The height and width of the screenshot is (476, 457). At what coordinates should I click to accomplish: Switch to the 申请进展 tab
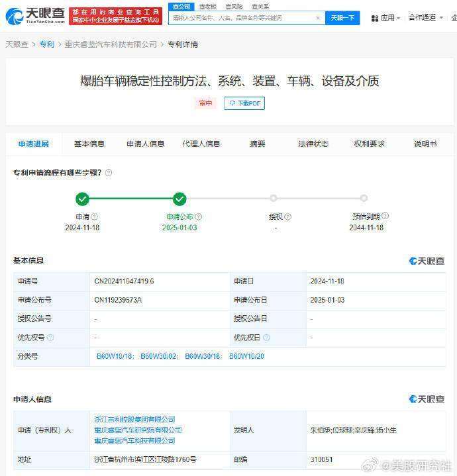pos(34,144)
